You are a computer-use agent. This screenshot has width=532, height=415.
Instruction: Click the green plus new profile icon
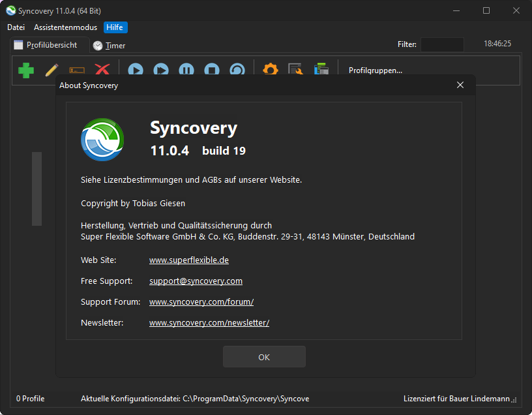coord(26,70)
